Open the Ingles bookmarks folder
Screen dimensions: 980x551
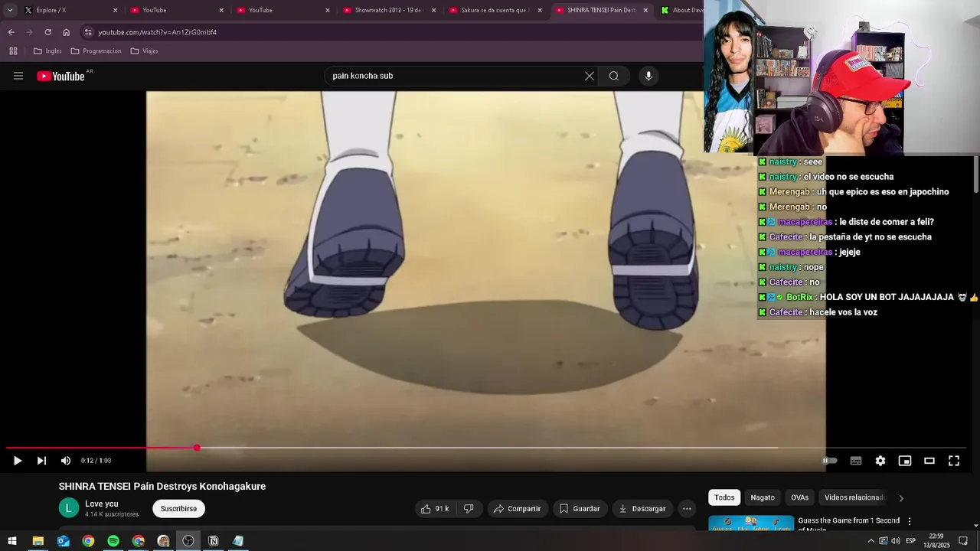(47, 51)
